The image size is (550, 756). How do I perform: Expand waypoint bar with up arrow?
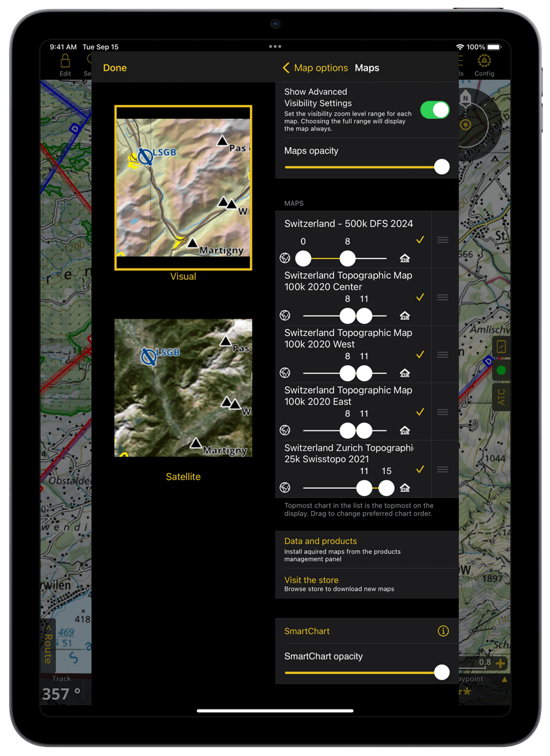point(504,679)
